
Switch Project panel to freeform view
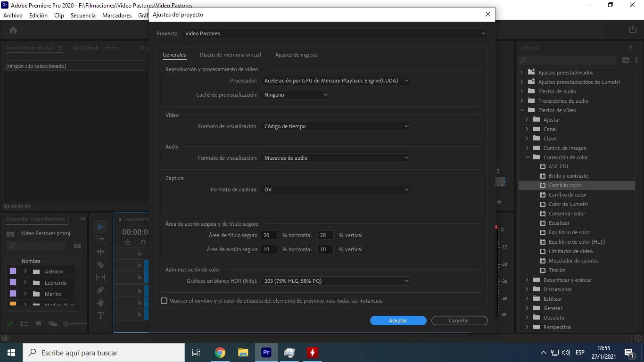click(x=52, y=324)
